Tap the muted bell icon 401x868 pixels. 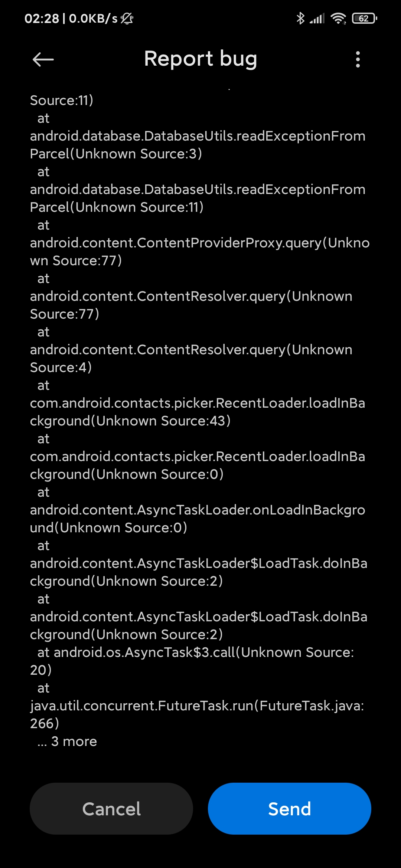pos(127,18)
